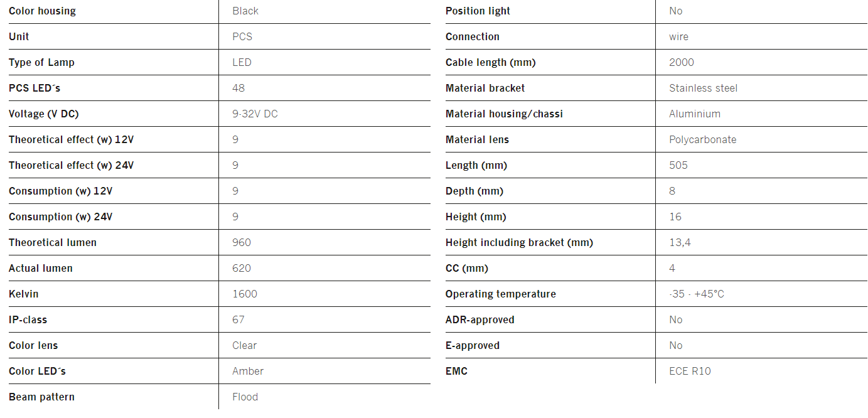Select the Actual lumen value 620
The width and height of the screenshot is (868, 418).
click(x=242, y=268)
